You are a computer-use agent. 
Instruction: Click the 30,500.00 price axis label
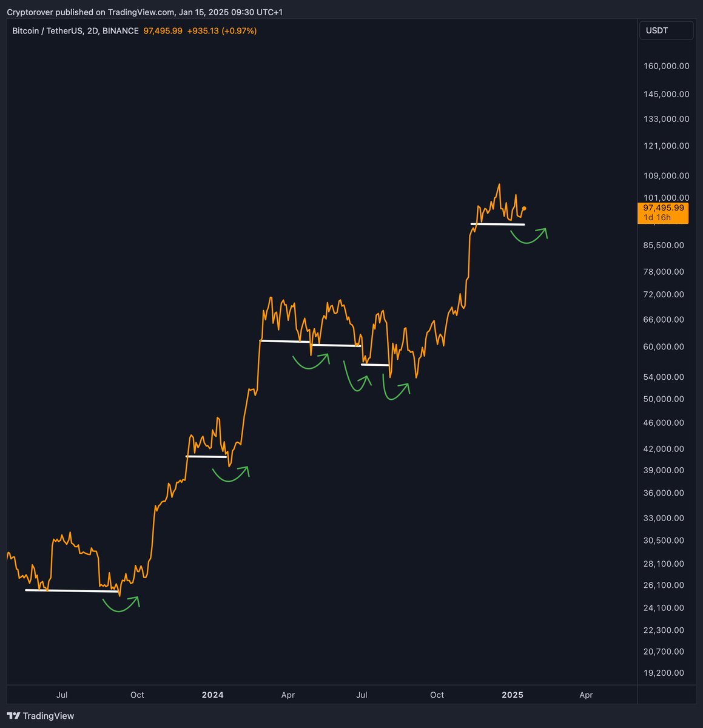(664, 541)
